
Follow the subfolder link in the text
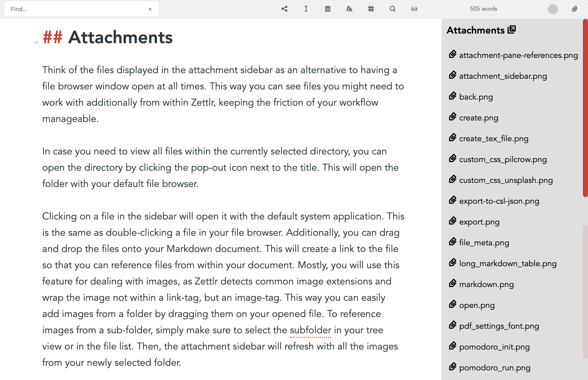(310, 330)
